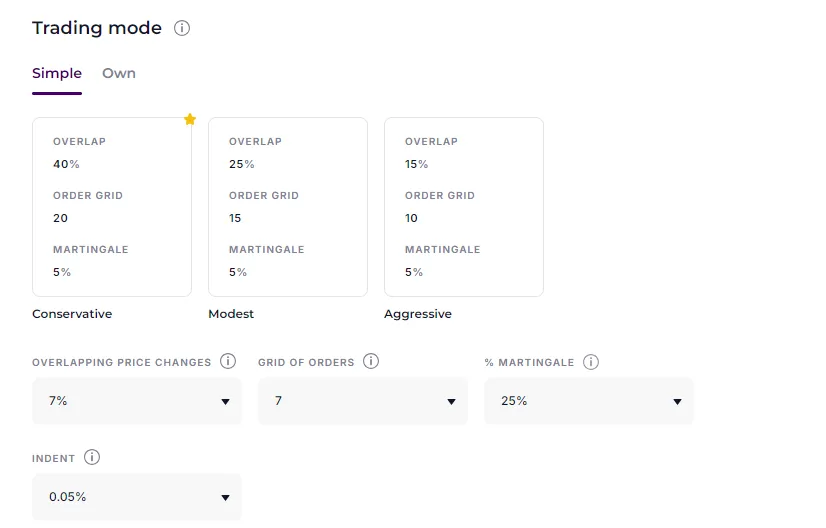Select the preset card with 40% overlap
This screenshot has height=528, width=826.
tap(112, 207)
